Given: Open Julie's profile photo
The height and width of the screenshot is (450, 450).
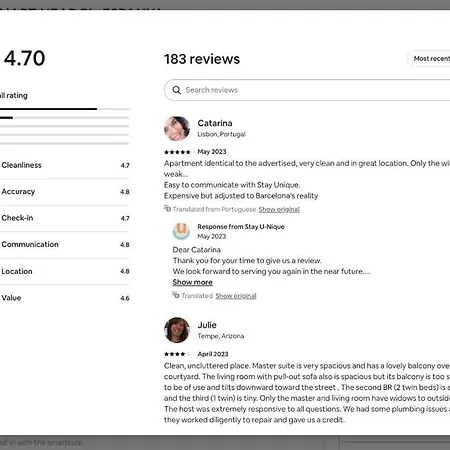Looking at the screenshot, I should coord(177,330).
